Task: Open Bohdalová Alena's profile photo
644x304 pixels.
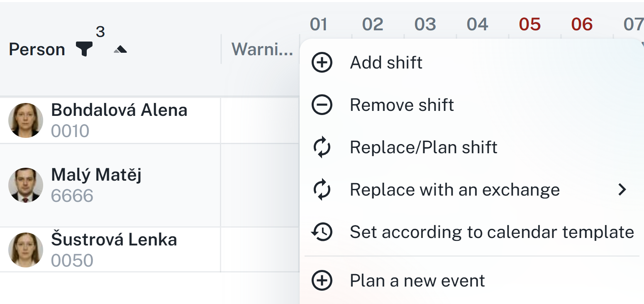Action: click(x=26, y=120)
